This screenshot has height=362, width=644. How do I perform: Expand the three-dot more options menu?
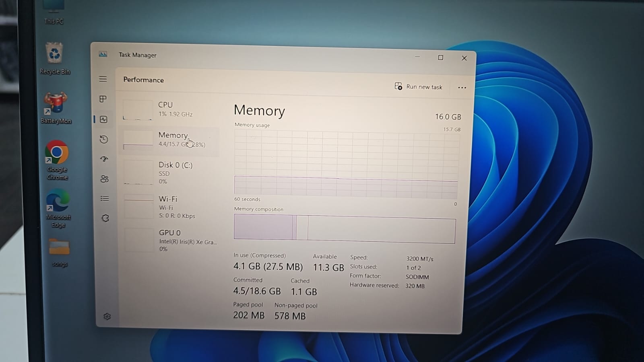point(462,88)
